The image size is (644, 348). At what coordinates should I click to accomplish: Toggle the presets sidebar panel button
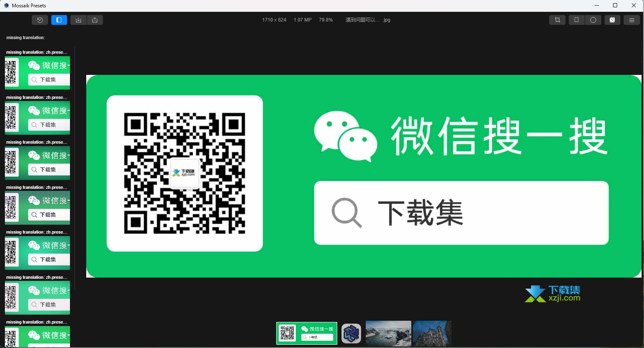59,20
